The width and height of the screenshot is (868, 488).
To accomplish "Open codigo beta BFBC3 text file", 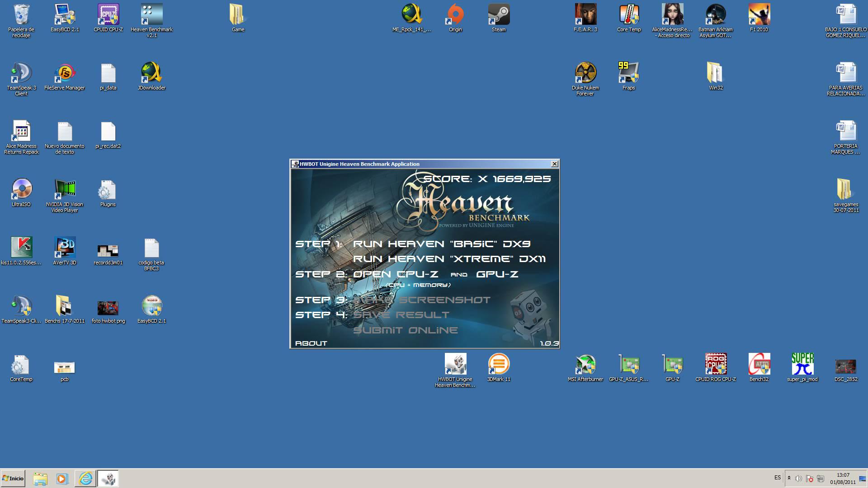I will (x=151, y=253).
